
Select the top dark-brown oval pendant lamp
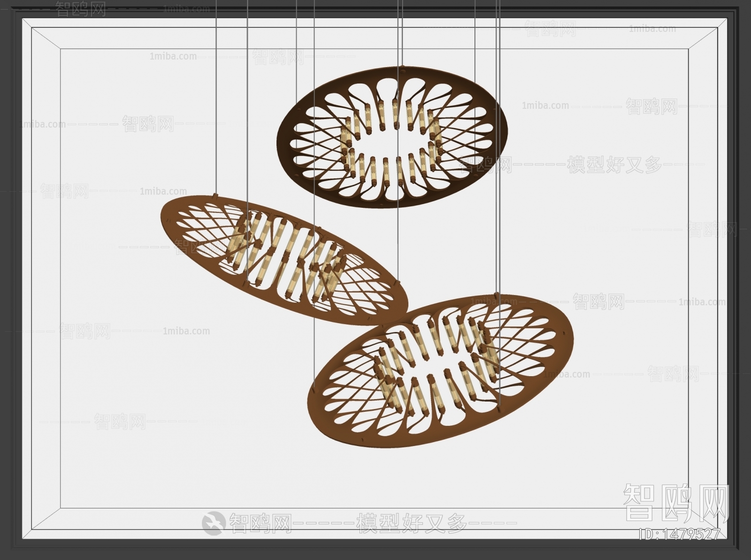(x=392, y=137)
